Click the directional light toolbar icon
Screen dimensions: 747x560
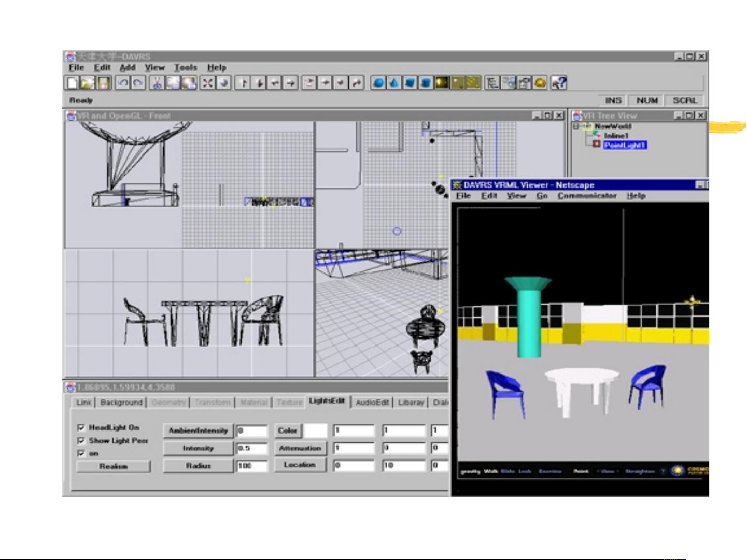[473, 82]
